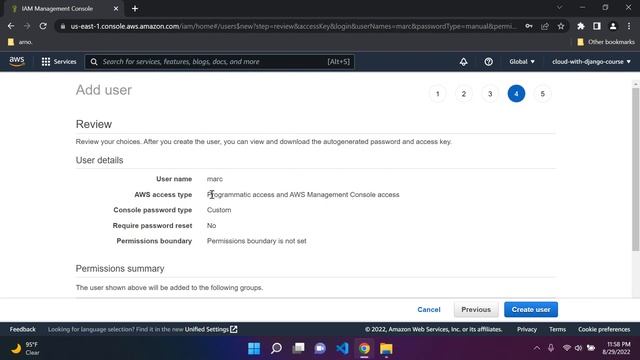640x360 pixels.
Task: Click the microphone tray icon
Action: point(551,348)
